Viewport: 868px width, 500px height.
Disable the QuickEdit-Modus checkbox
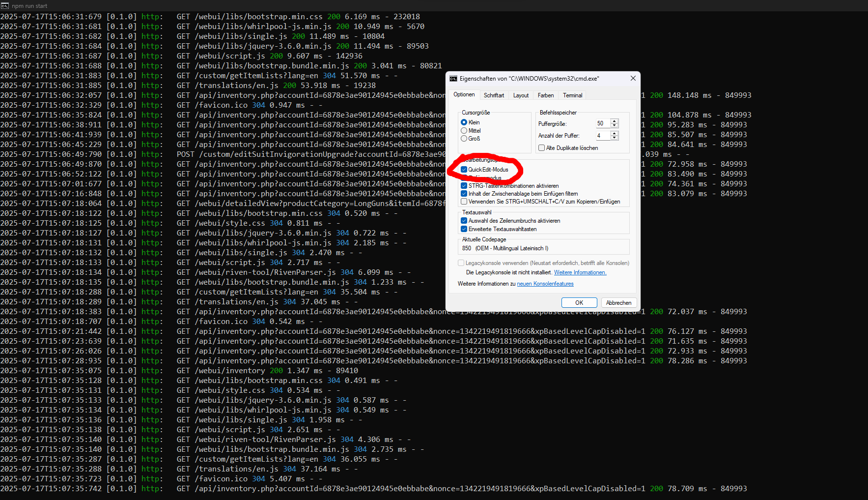click(464, 170)
